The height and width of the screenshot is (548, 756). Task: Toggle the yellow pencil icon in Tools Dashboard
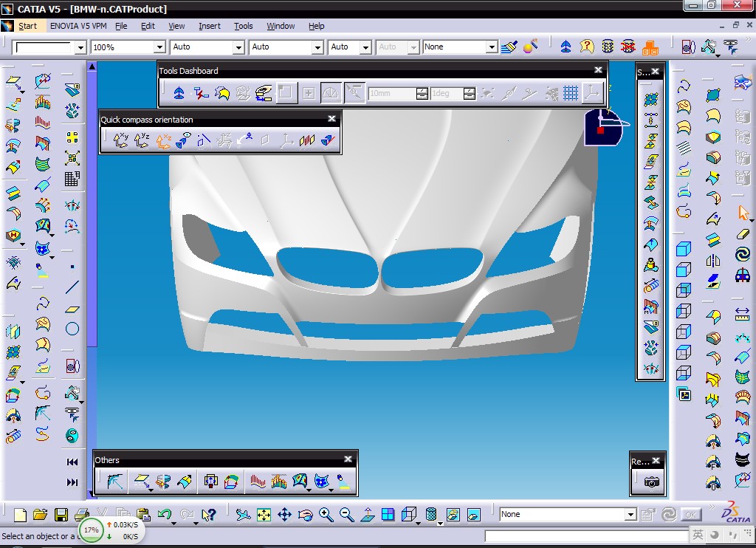[x=222, y=93]
